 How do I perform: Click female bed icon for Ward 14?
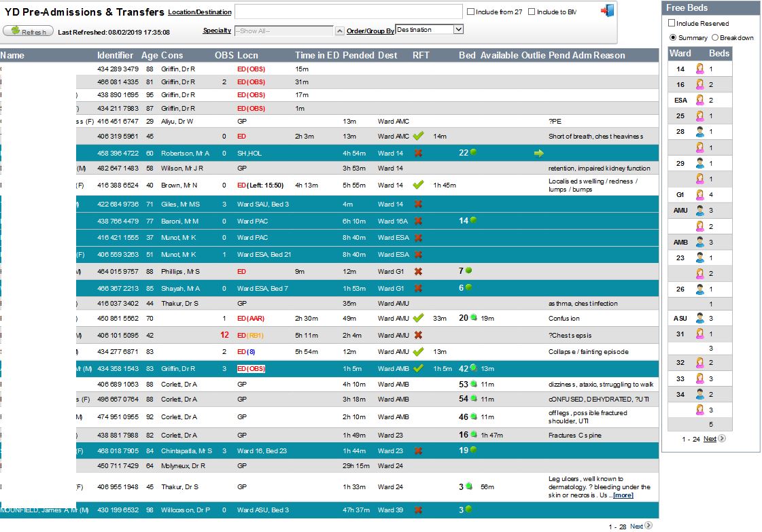coord(699,69)
